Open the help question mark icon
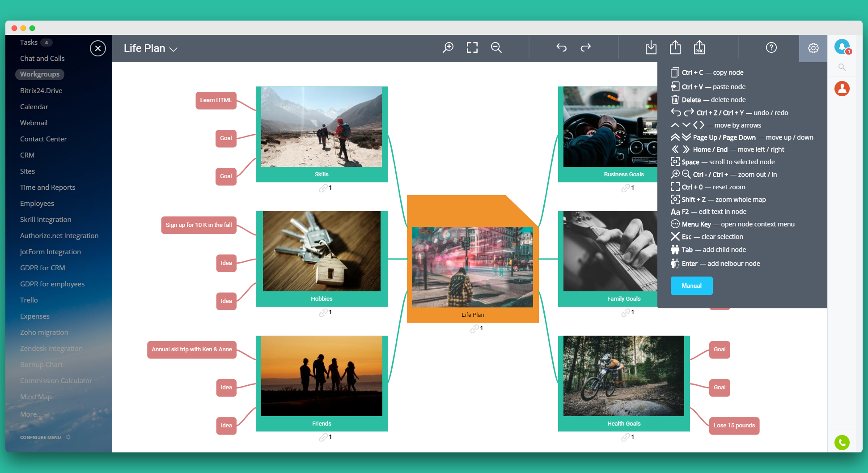This screenshot has height=473, width=868. point(771,47)
